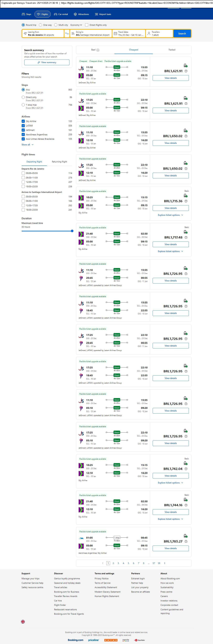Screen dimensions: 213x644
Task: Select Direct only stops option
Action: click(23, 97)
